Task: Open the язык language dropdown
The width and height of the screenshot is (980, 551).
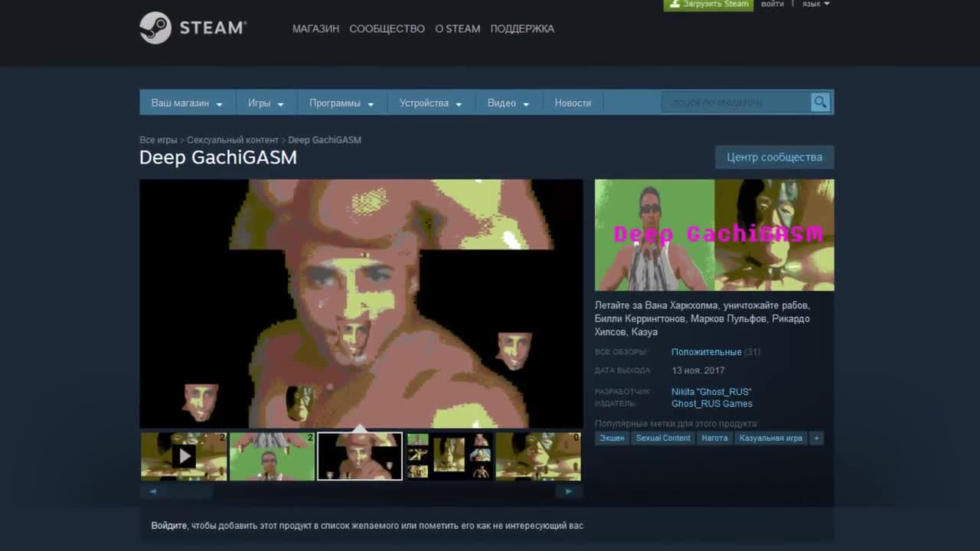Action: (x=815, y=5)
